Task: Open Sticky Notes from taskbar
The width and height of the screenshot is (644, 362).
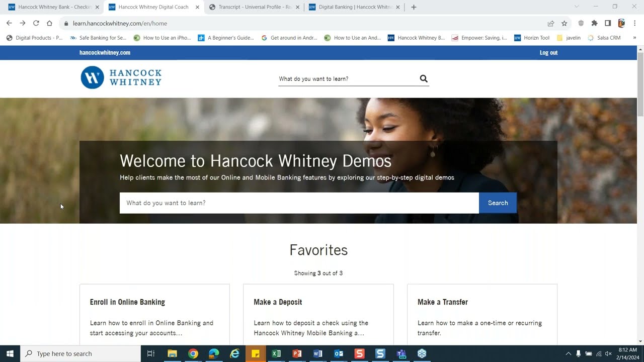Action: point(256,353)
